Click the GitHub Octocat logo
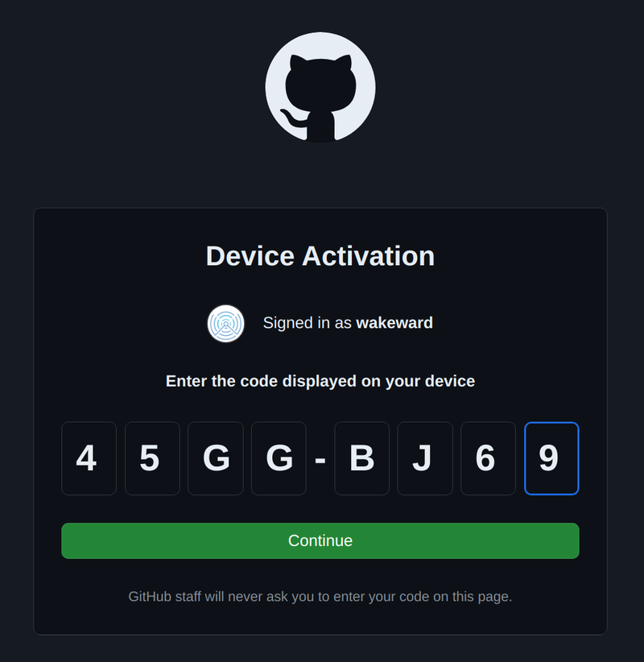This screenshot has height=662, width=644. point(320,88)
